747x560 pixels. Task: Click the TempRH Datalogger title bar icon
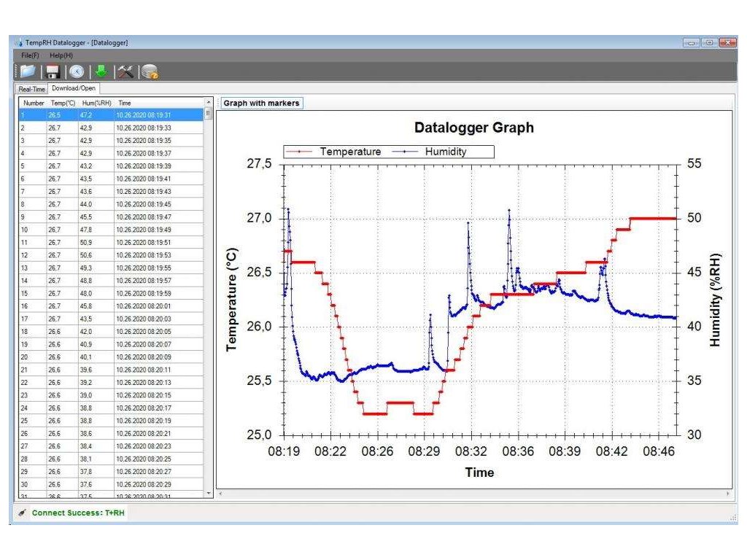click(18, 43)
